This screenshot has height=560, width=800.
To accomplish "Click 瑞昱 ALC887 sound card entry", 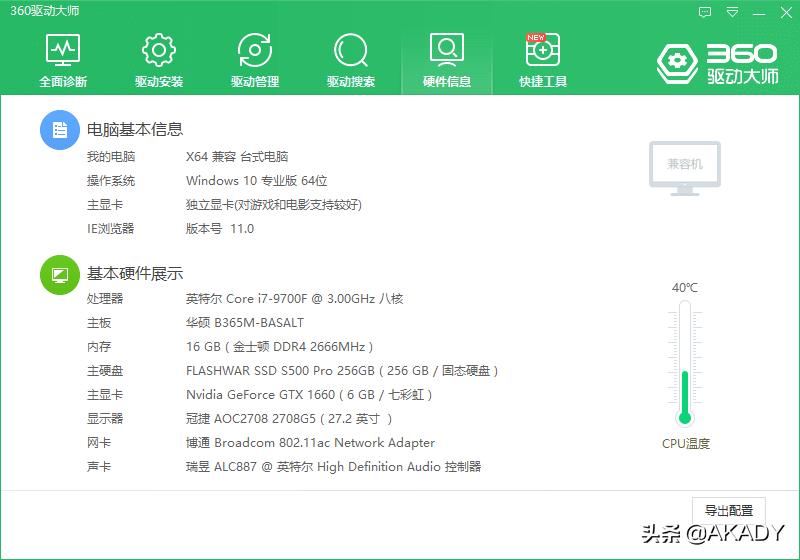I will (x=334, y=467).
